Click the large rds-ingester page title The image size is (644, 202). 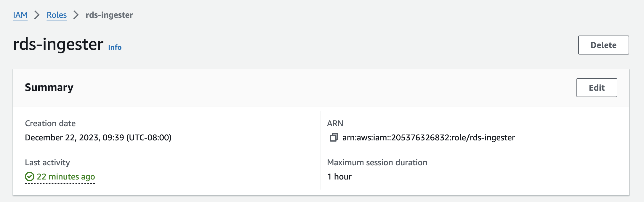tap(58, 44)
